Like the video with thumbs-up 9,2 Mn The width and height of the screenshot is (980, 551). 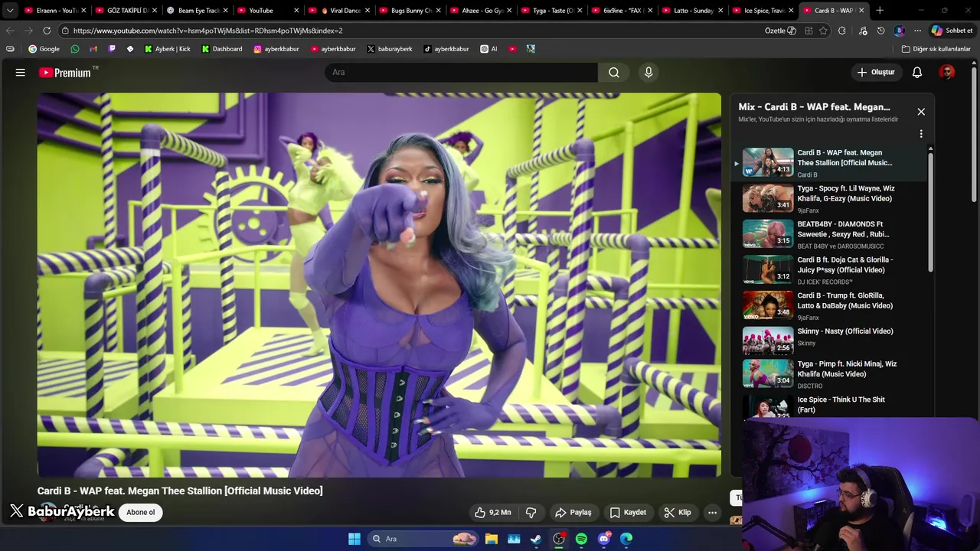pos(492,513)
